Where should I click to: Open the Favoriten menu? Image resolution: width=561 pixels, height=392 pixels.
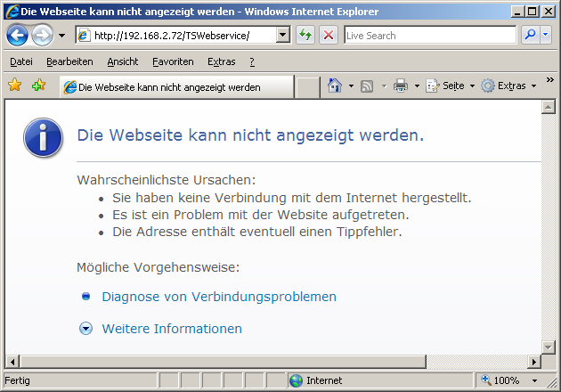click(x=173, y=61)
